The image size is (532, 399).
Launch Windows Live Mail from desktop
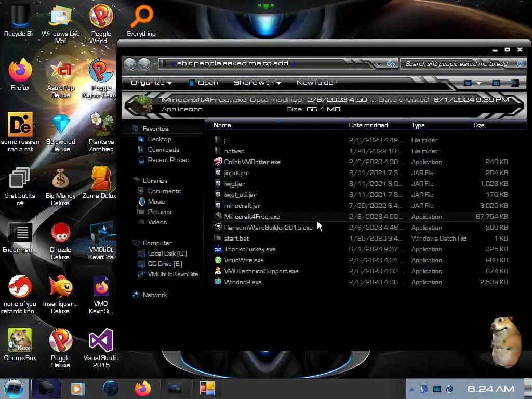[60, 24]
